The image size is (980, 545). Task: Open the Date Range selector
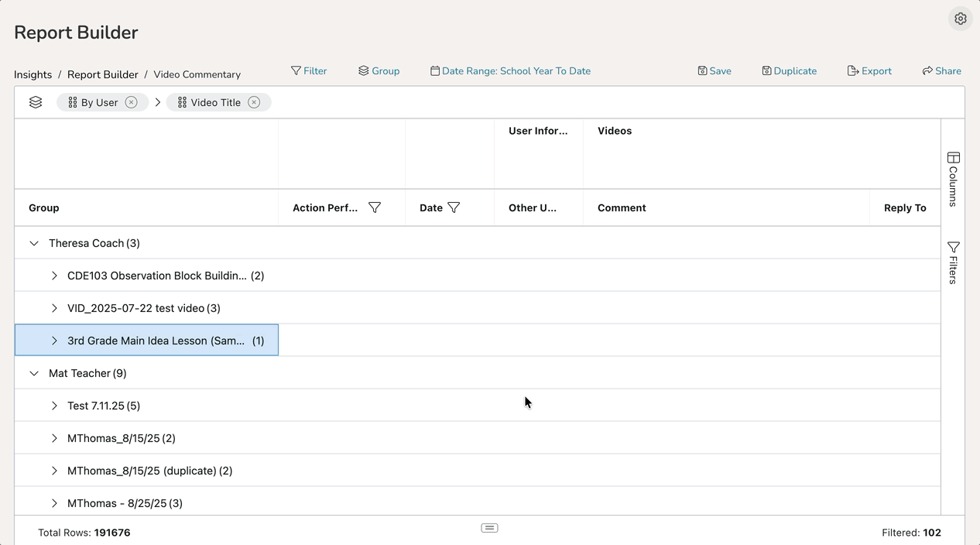tap(510, 71)
